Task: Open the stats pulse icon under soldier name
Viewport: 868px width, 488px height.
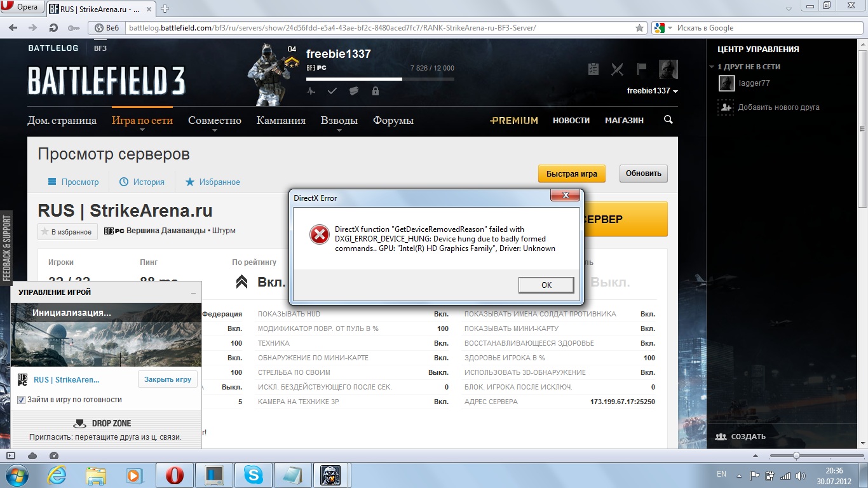Action: point(311,91)
